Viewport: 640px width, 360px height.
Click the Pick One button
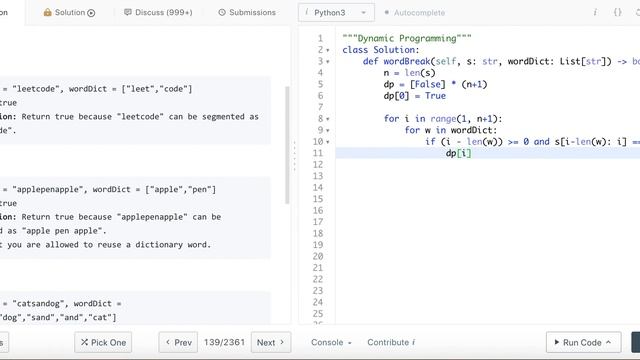coord(103,342)
